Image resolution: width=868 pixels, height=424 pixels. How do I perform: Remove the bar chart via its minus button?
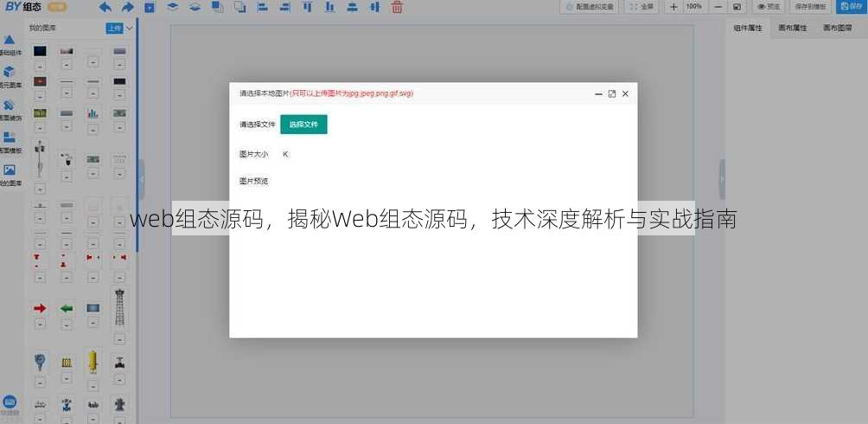coord(93,129)
